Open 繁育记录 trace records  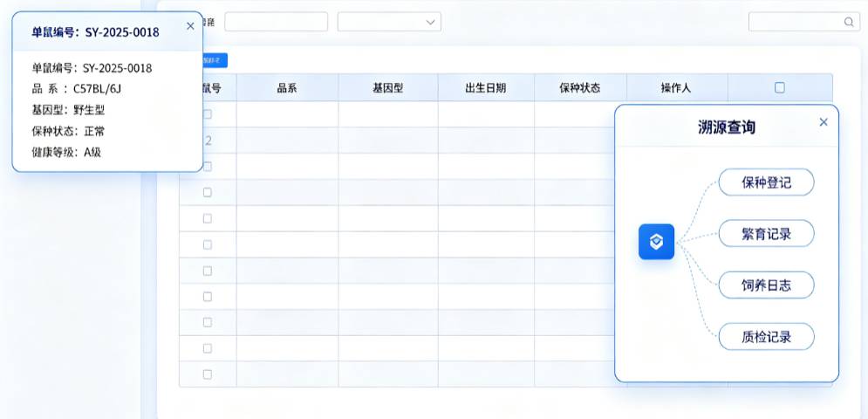click(766, 233)
